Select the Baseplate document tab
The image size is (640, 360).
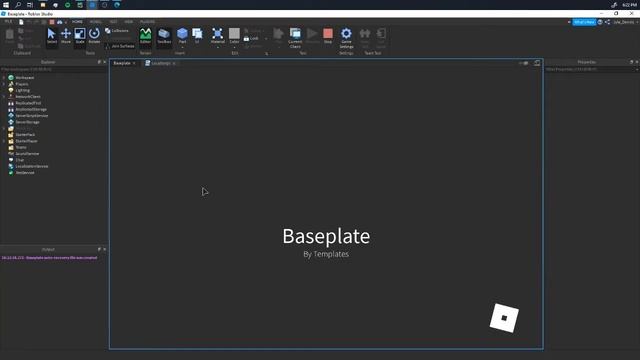(122, 63)
